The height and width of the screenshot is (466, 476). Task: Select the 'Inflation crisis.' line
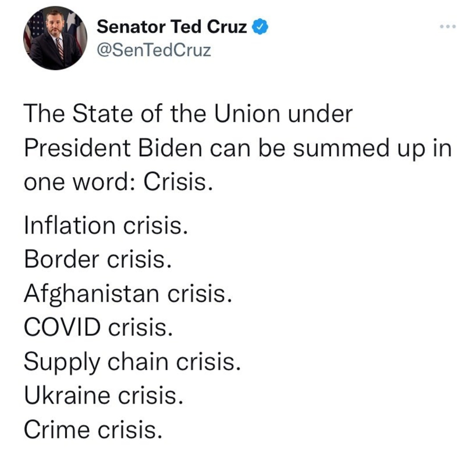pyautogui.click(x=104, y=225)
